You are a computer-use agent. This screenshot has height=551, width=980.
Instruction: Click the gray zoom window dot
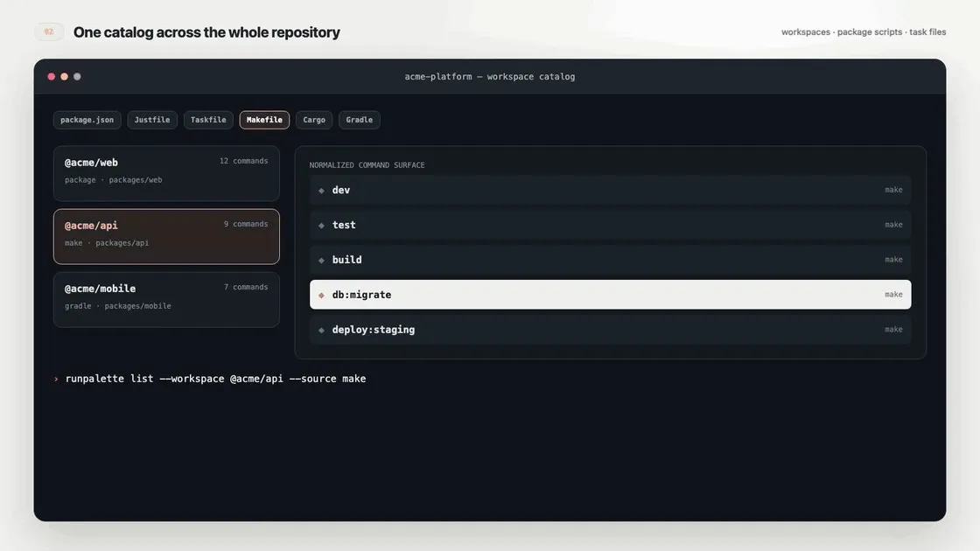pos(78,76)
